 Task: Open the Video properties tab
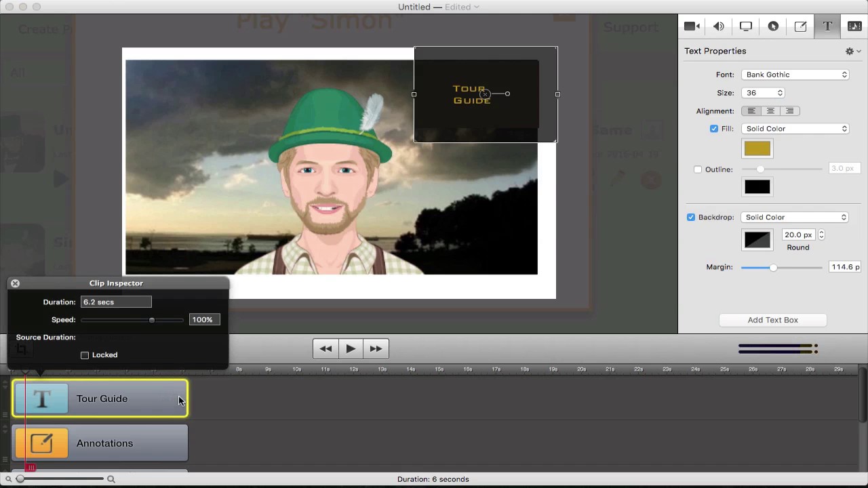(692, 26)
